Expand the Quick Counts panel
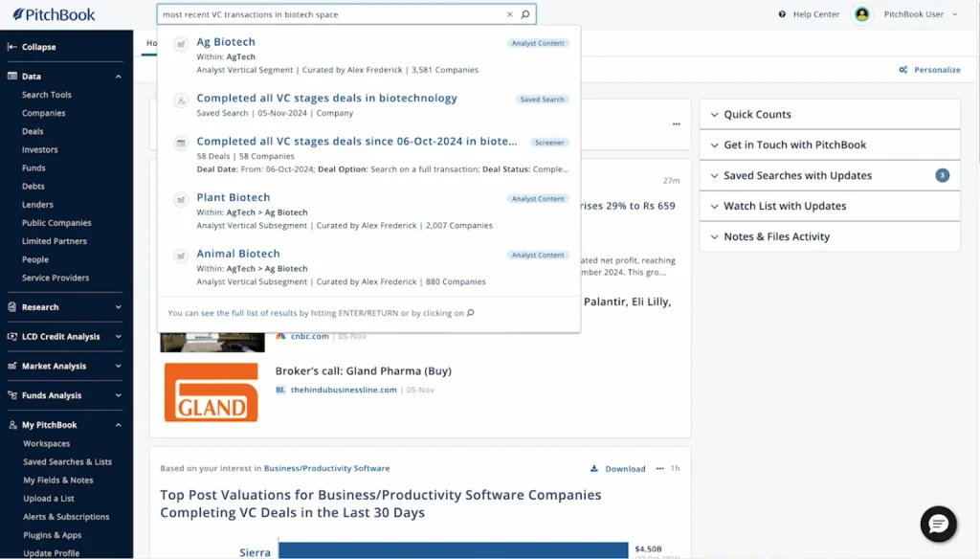The image size is (980, 559). pos(714,114)
